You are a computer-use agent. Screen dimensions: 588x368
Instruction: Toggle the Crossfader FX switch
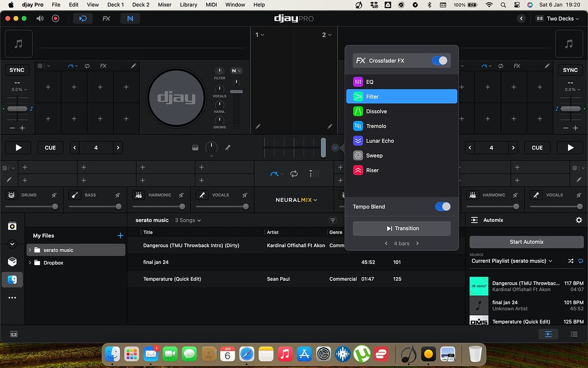pos(440,60)
